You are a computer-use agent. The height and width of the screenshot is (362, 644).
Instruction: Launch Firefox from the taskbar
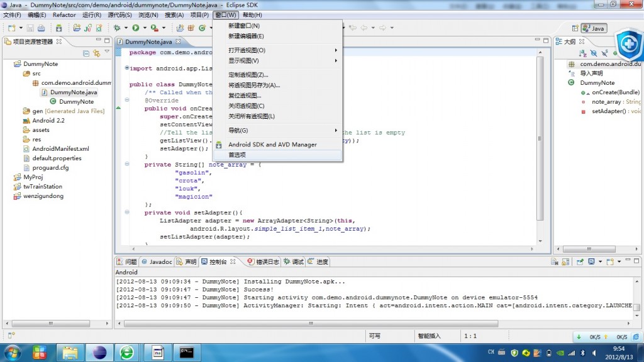[128, 353]
